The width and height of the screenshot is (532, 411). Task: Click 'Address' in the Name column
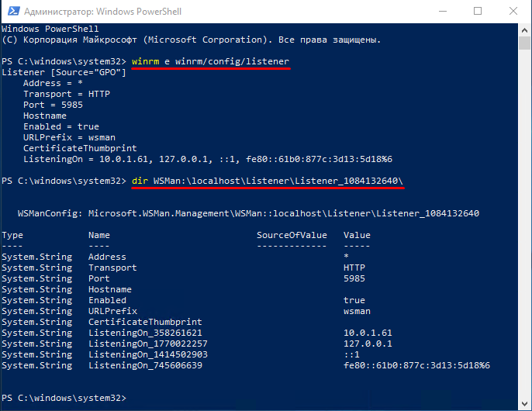(x=107, y=257)
